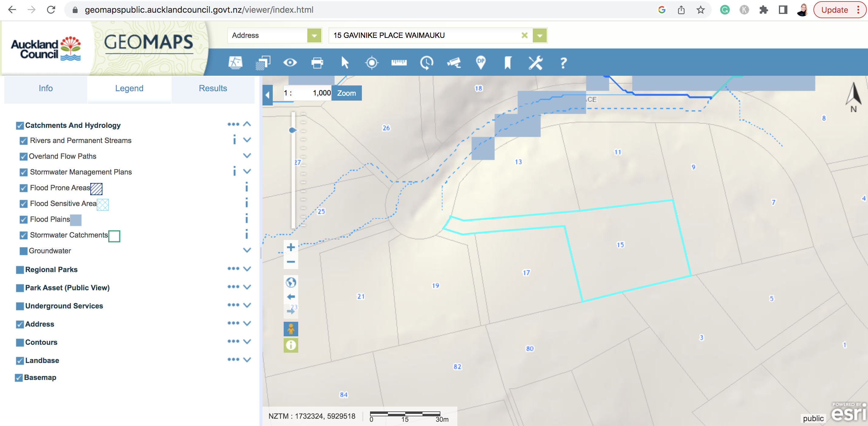Viewport: 868px width, 426px height.
Task: Show info for Flood Plains layer
Action: (247, 219)
